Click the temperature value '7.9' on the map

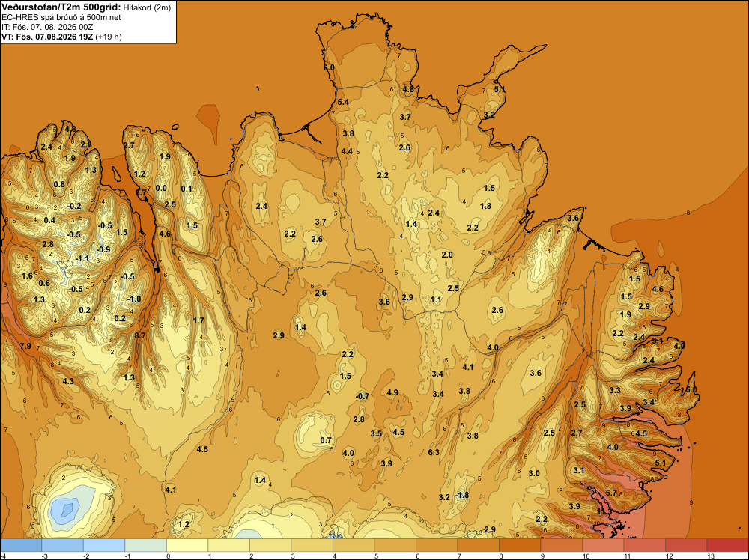coord(25,346)
